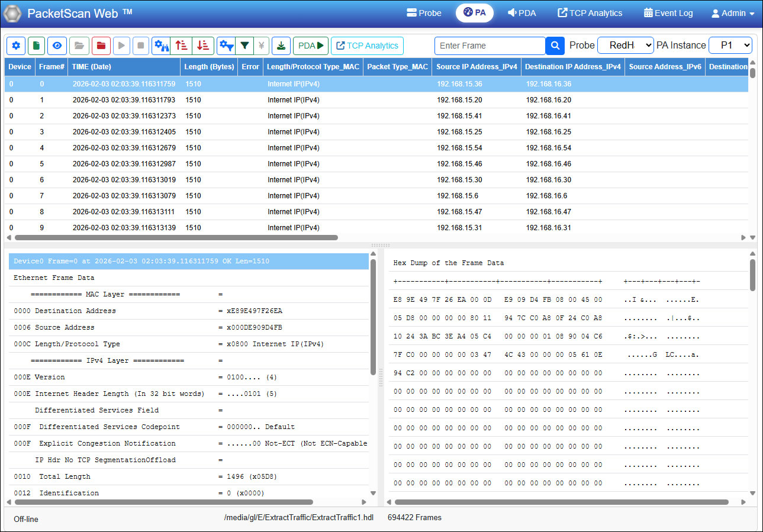Open the PA Instance dropdown showing P1

[x=730, y=45]
